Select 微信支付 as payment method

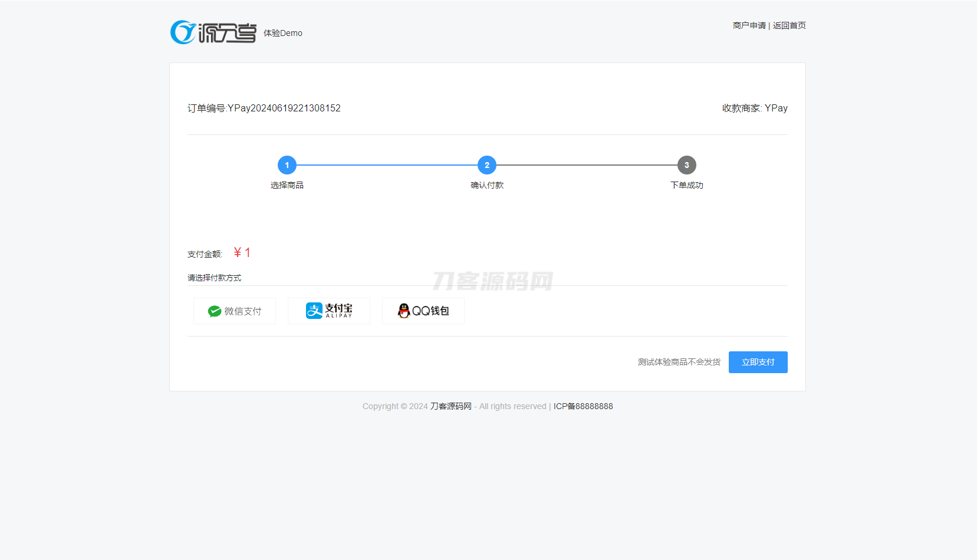tap(235, 311)
